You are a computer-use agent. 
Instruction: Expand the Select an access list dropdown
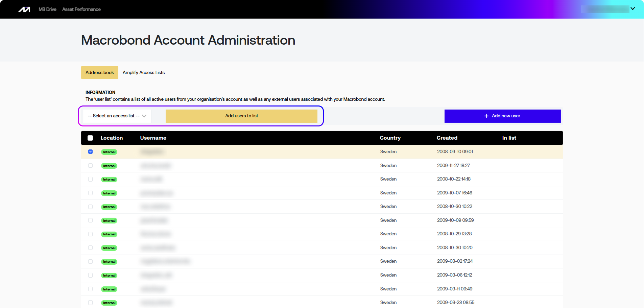(x=117, y=116)
